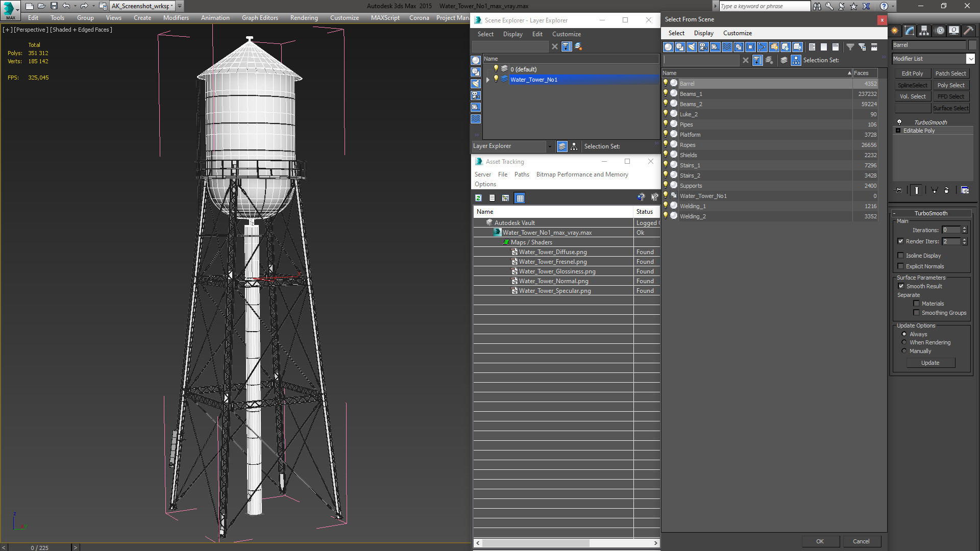Switch Select From Scene to sort by hierarchy
Screen dimensions: 980x551
click(796, 60)
